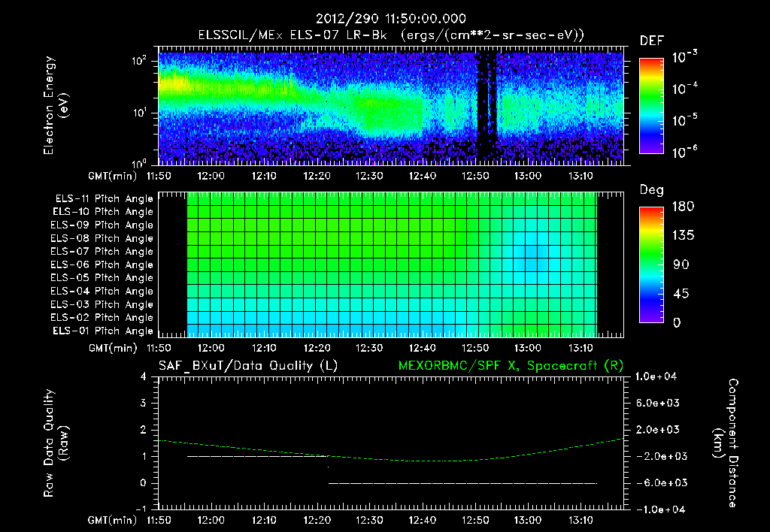Click the Component Distance (km) axis label
The image size is (770, 532).
(726, 443)
